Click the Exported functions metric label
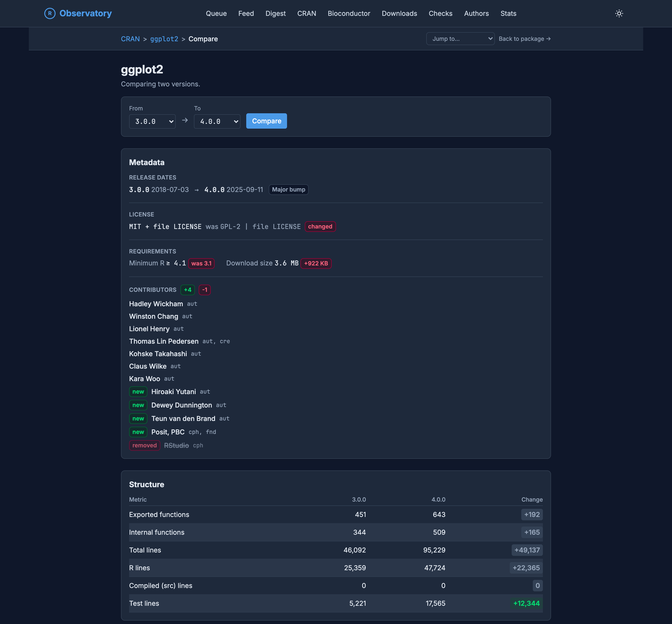 159,515
